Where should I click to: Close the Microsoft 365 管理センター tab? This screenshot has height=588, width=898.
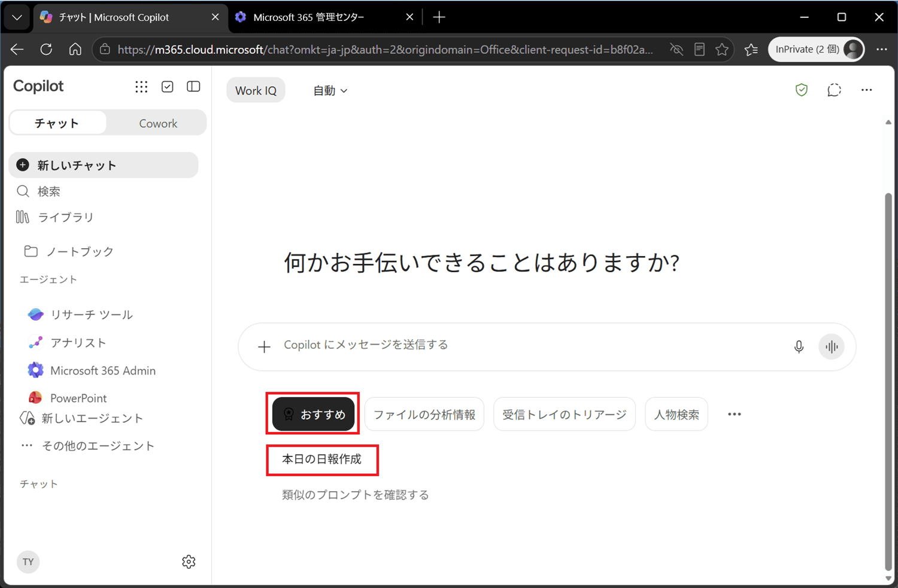[x=409, y=17]
